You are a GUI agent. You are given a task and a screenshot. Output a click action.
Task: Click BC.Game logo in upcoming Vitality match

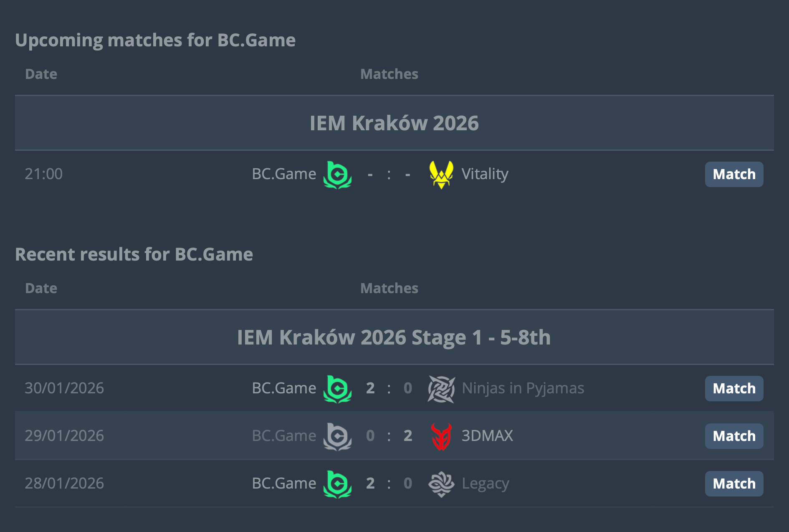tap(337, 175)
